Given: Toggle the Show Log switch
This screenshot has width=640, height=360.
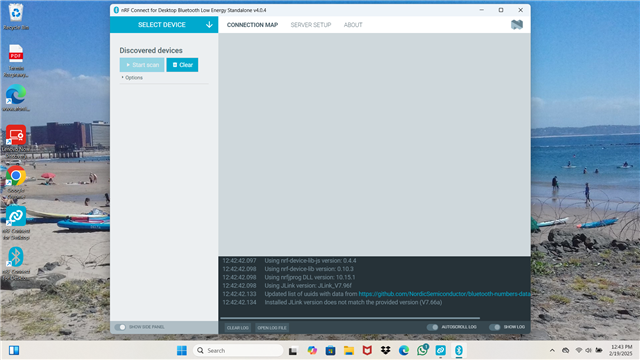Looking at the screenshot, I should [x=495, y=327].
